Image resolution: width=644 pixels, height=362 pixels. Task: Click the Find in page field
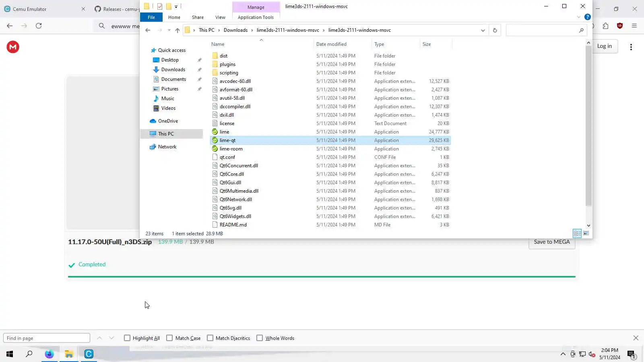tap(47, 338)
